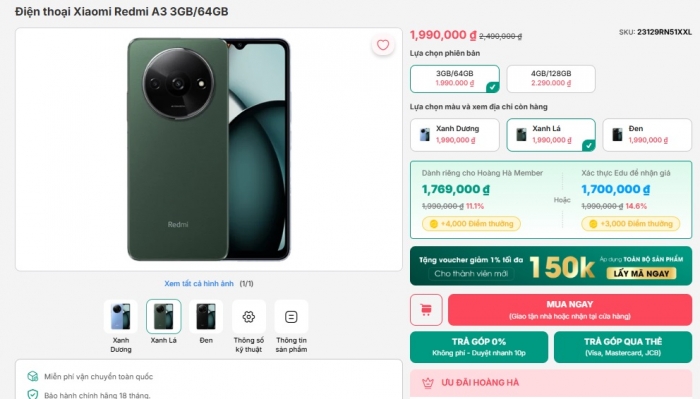Click MUA NGAY buy button
Viewport: 700px width, 399px height.
pos(570,309)
